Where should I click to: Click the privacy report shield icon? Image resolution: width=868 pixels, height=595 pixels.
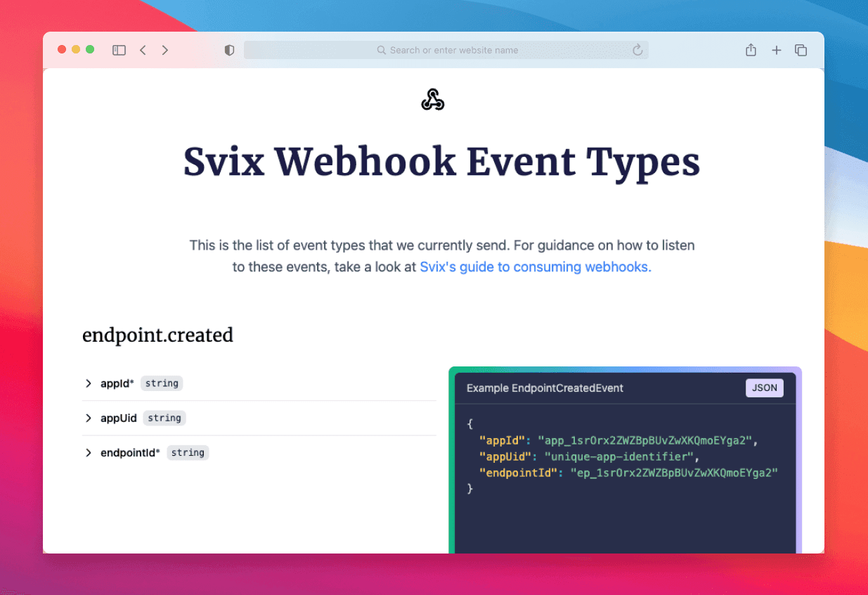(229, 50)
